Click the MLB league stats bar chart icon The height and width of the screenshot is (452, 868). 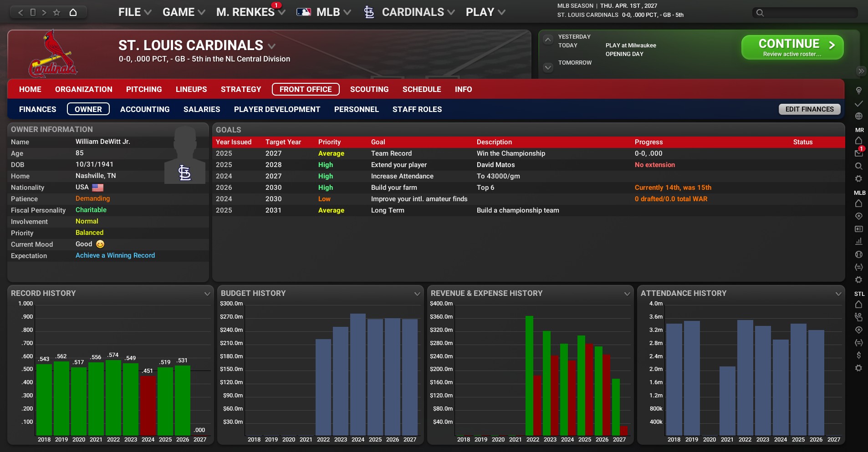coord(858,242)
